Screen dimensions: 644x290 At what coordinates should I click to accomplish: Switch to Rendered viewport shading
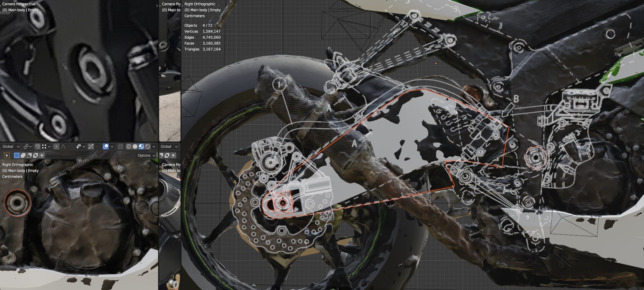tap(148, 146)
